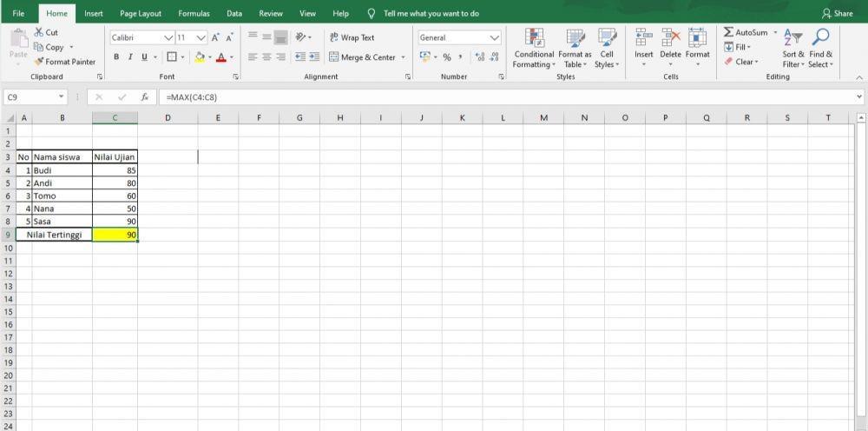Activate the Format Painter brush
The height and width of the screenshot is (431, 868).
(x=39, y=62)
